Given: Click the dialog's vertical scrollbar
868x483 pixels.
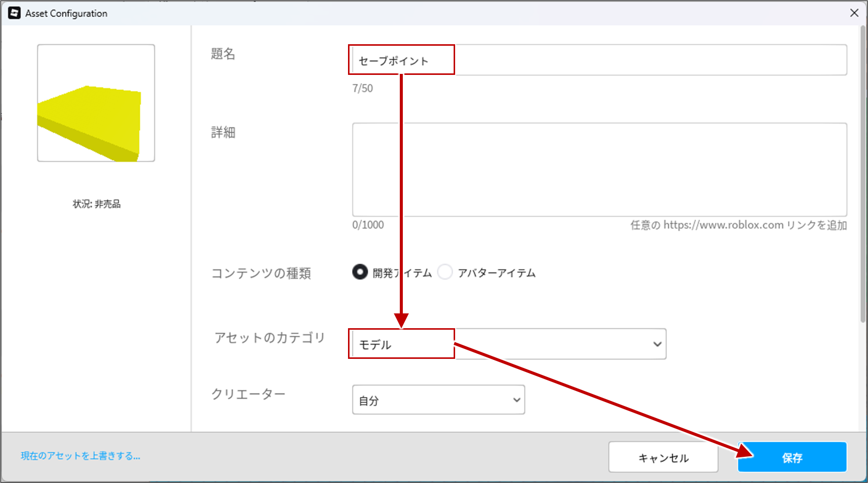Looking at the screenshot, I should coord(863,173).
